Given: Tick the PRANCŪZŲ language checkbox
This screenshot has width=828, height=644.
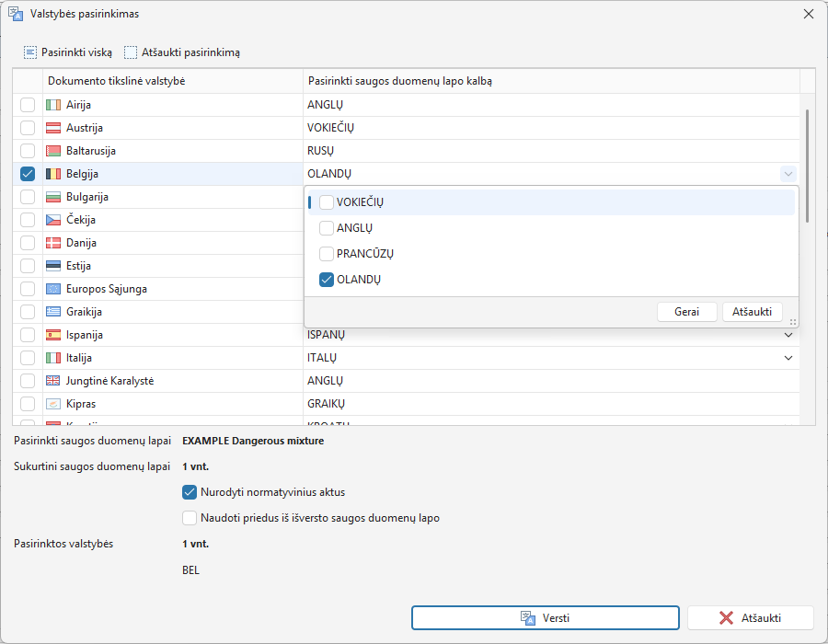Looking at the screenshot, I should (327, 254).
